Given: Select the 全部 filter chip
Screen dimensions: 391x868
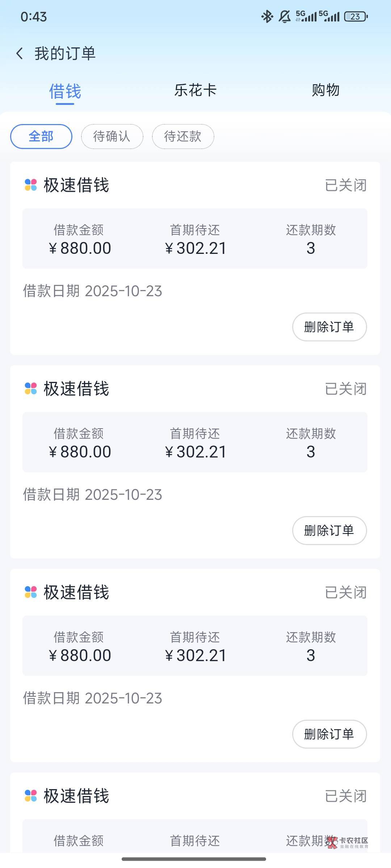Looking at the screenshot, I should [x=41, y=136].
